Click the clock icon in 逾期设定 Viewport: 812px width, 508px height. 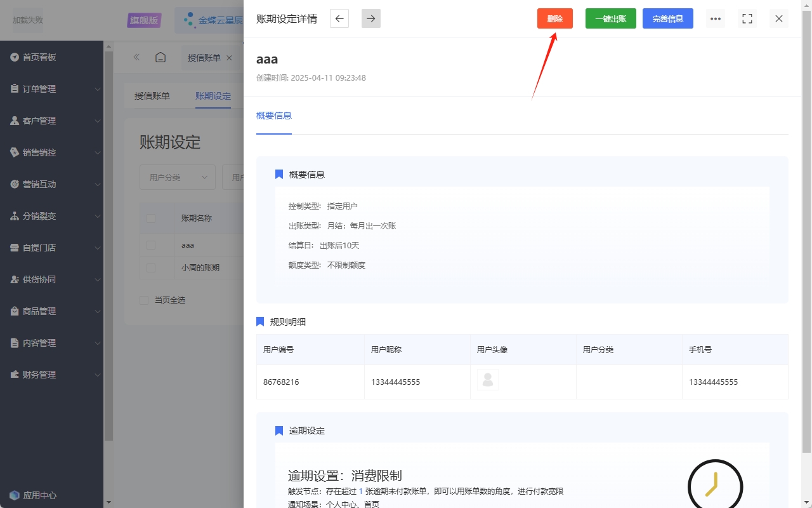coord(715,486)
